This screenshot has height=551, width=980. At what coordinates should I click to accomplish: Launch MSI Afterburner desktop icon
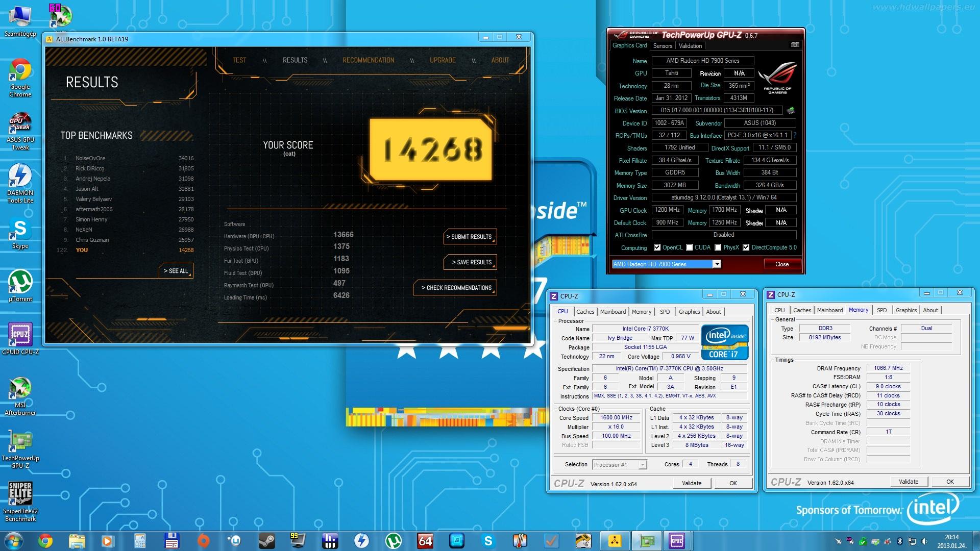coord(20,396)
